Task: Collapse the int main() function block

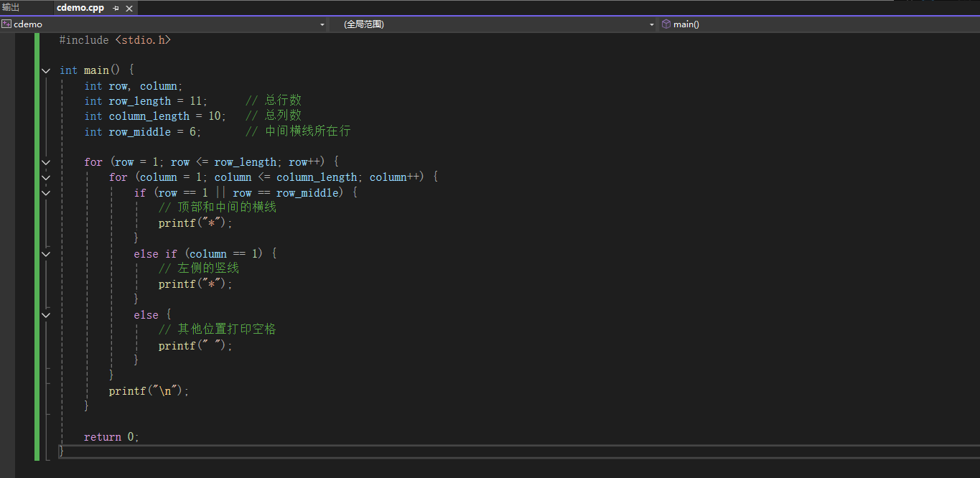Action: pos(46,70)
